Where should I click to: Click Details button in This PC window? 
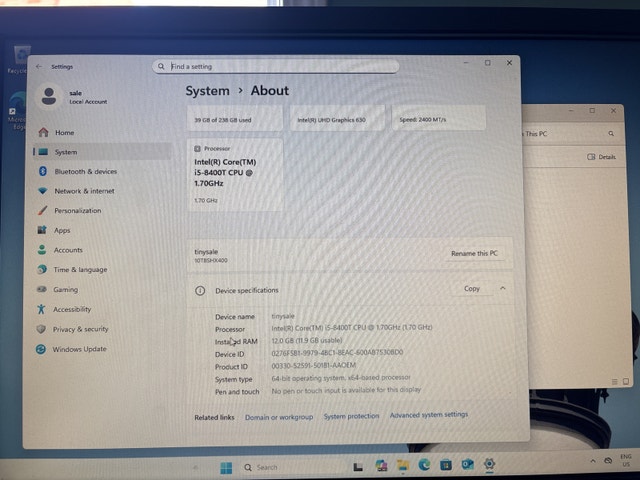601,157
